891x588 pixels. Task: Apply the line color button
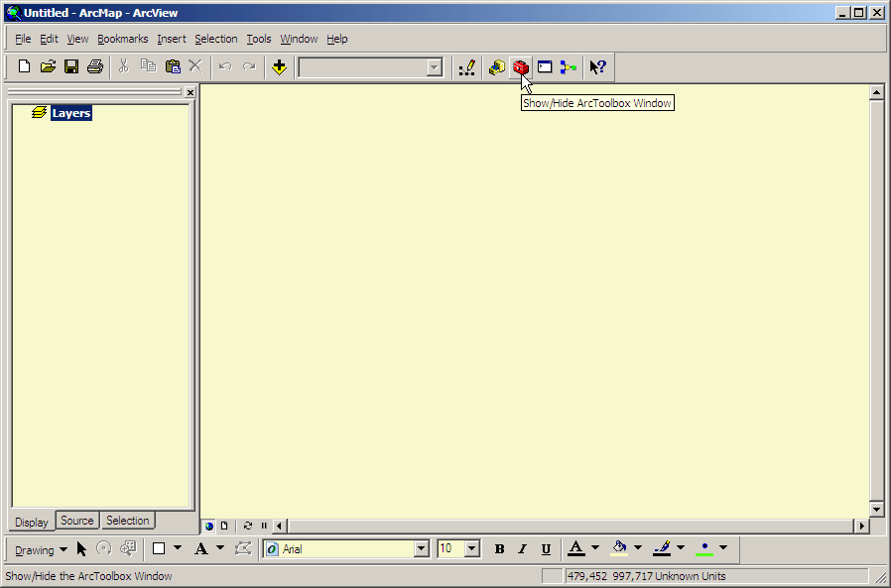tap(662, 548)
